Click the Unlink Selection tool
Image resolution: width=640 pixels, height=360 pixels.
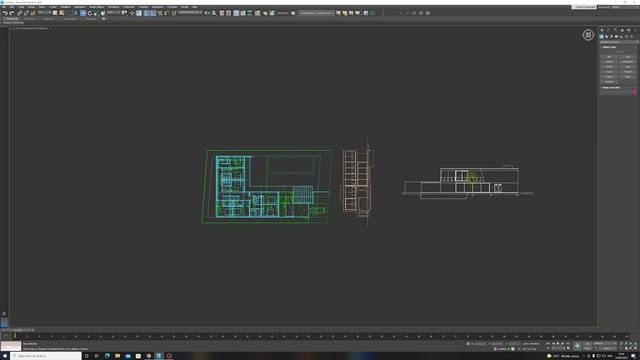27,13
